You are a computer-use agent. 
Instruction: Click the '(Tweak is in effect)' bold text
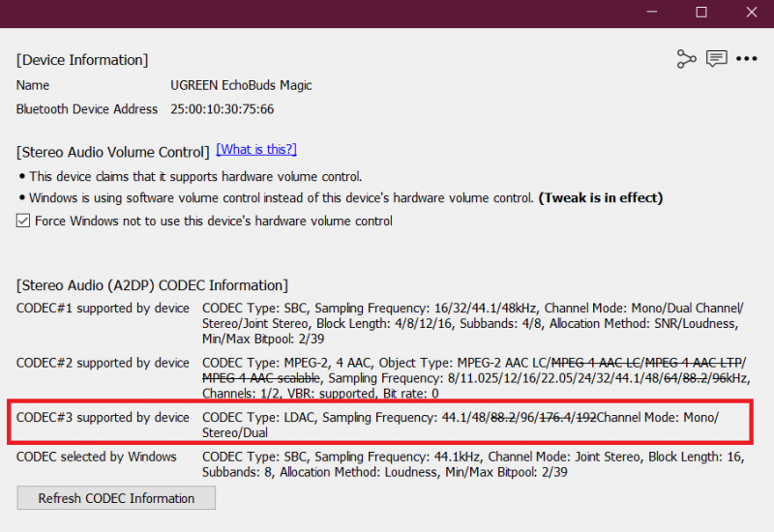600,198
